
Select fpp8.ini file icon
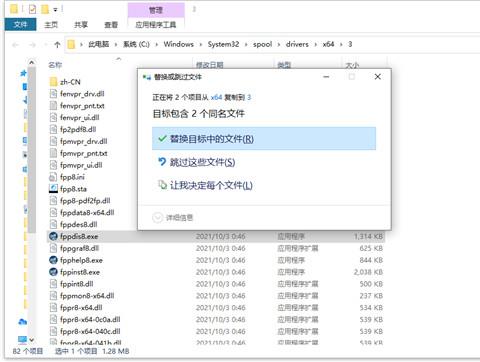(53, 177)
